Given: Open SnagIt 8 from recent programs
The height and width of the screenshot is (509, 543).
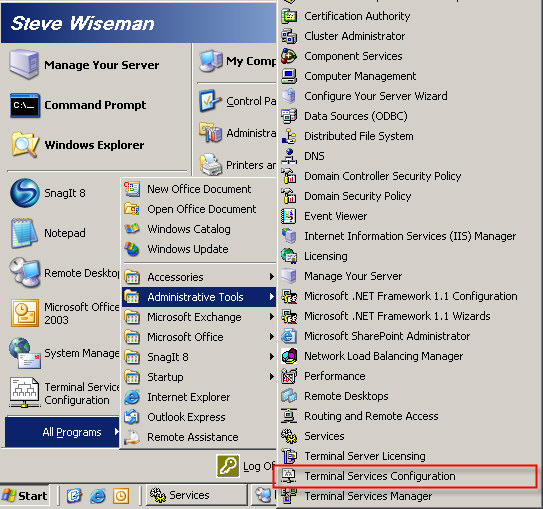Looking at the screenshot, I should 48,193.
